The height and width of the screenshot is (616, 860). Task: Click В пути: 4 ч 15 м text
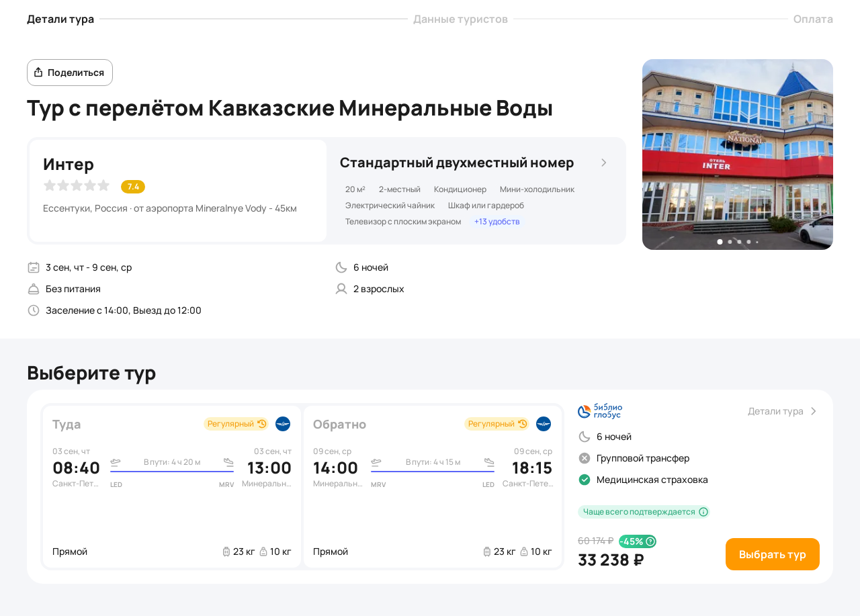click(433, 462)
